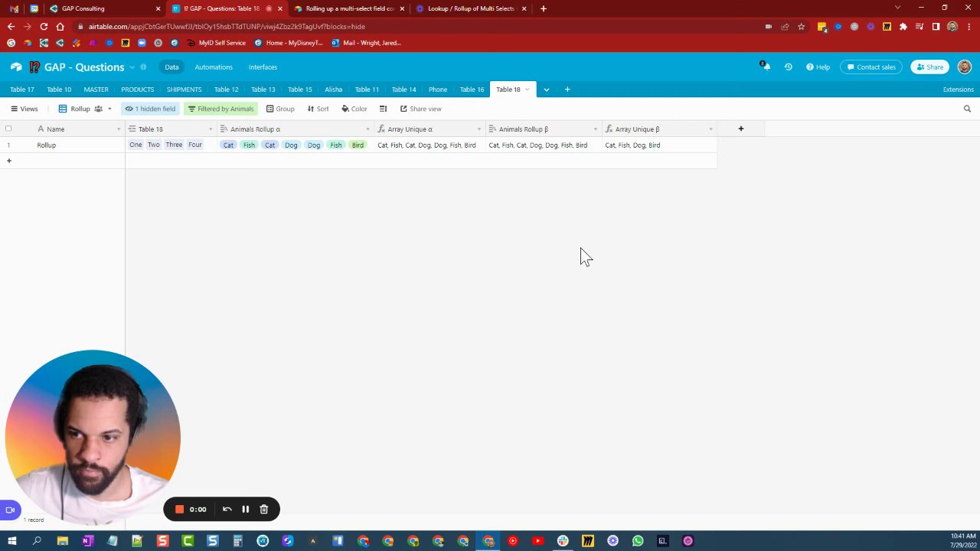Open the Sort options
Viewport: 980px width, 551px height.
[x=318, y=109]
